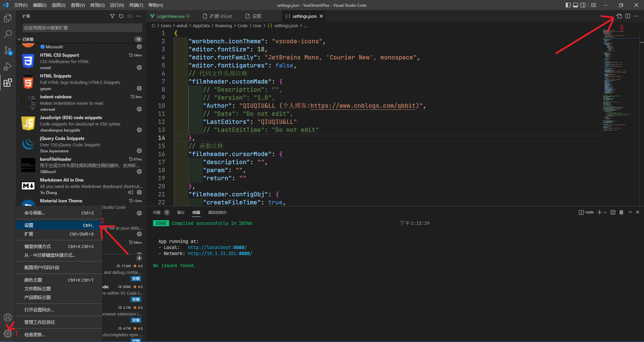This screenshot has width=644, height=342.
Task: Open the 终端(T) menu
Action: [136, 5]
